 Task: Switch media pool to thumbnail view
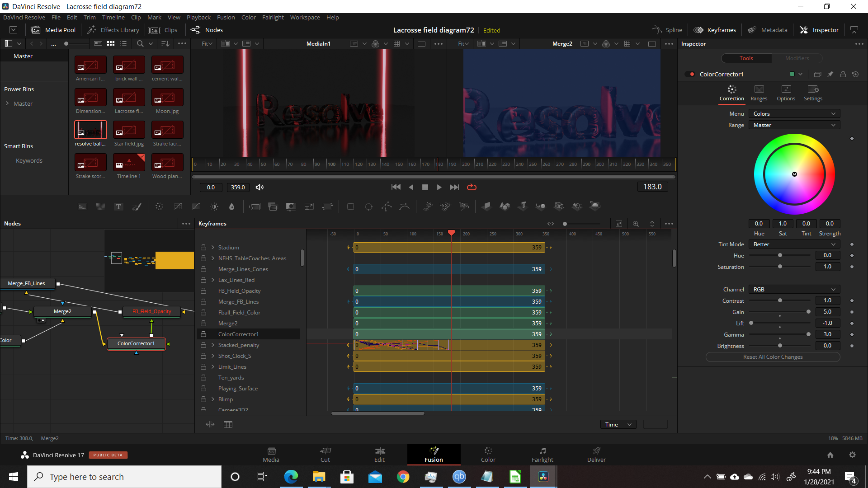(x=111, y=43)
